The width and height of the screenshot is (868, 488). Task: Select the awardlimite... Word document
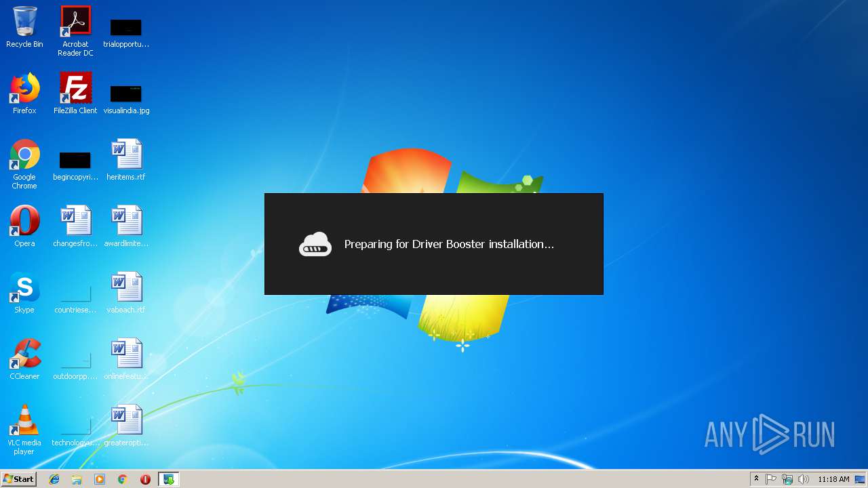126,226
